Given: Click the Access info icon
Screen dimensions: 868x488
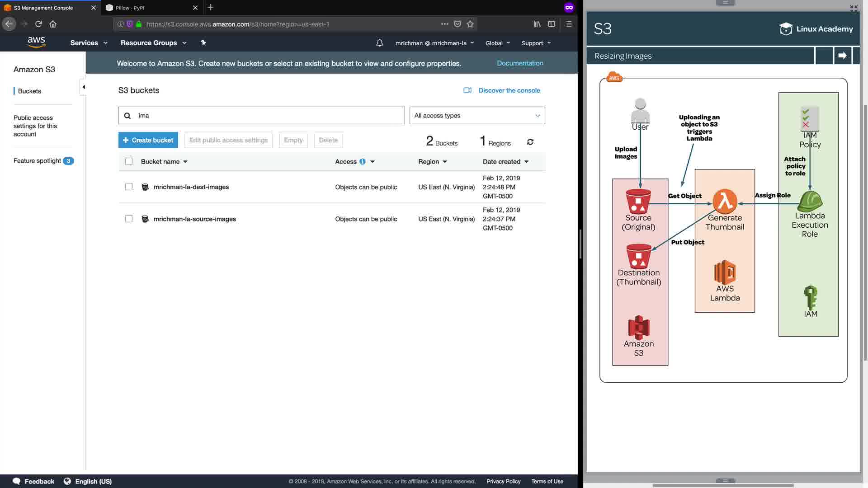Looking at the screenshot, I should [363, 161].
